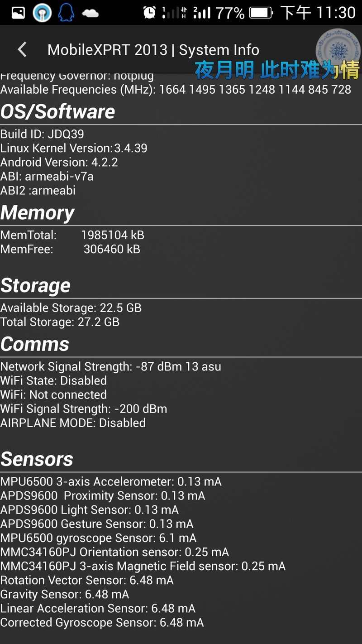The image size is (362, 644).
Task: Tap the screenshot icon in the status bar
Action: pyautogui.click(x=17, y=12)
